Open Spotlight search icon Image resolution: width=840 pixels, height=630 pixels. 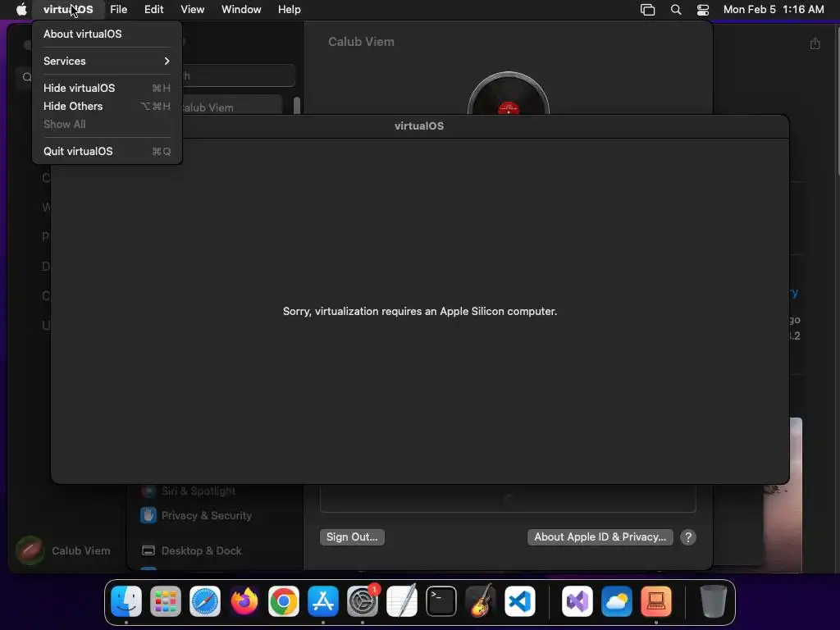[x=676, y=9]
